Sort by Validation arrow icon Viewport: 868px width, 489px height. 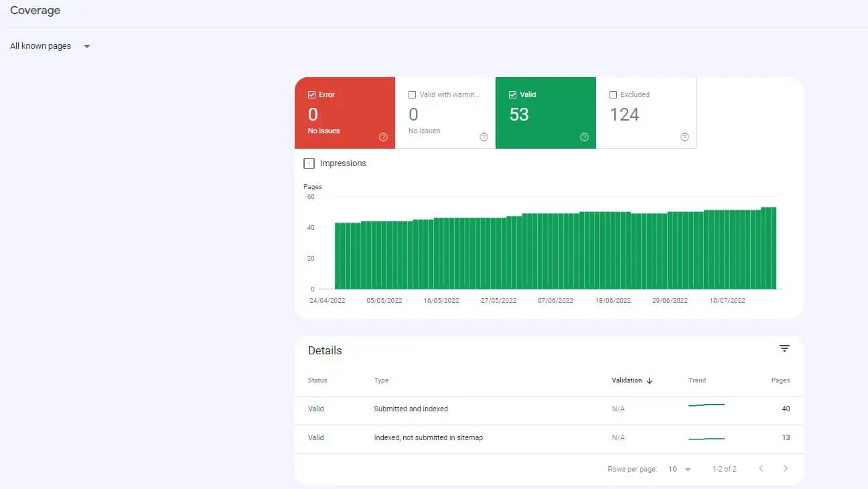pos(649,380)
